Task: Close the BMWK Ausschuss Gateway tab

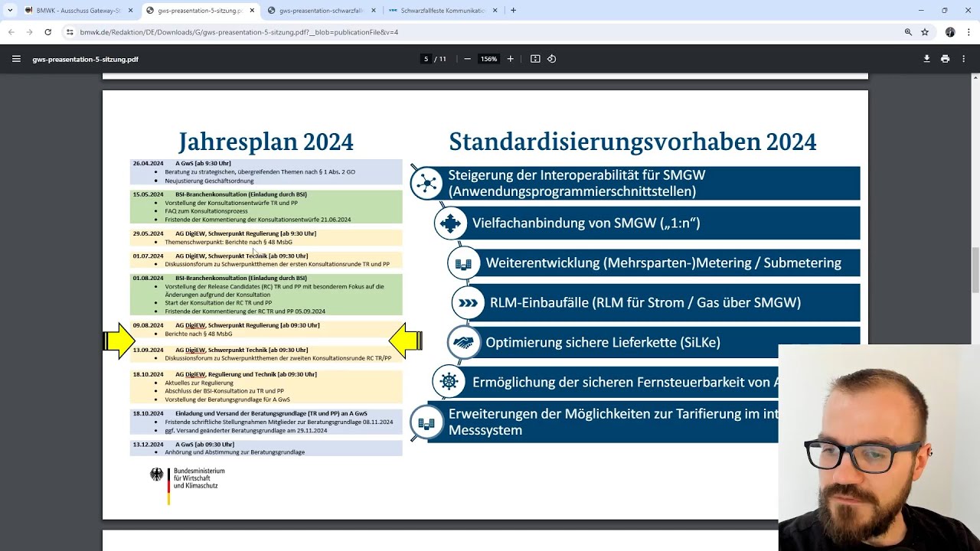Action: [130, 11]
